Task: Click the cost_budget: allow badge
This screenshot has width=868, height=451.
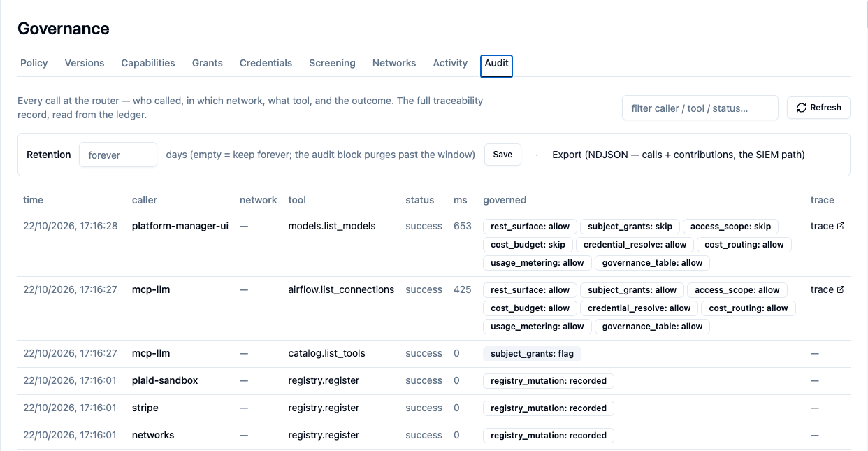Action: pos(530,308)
